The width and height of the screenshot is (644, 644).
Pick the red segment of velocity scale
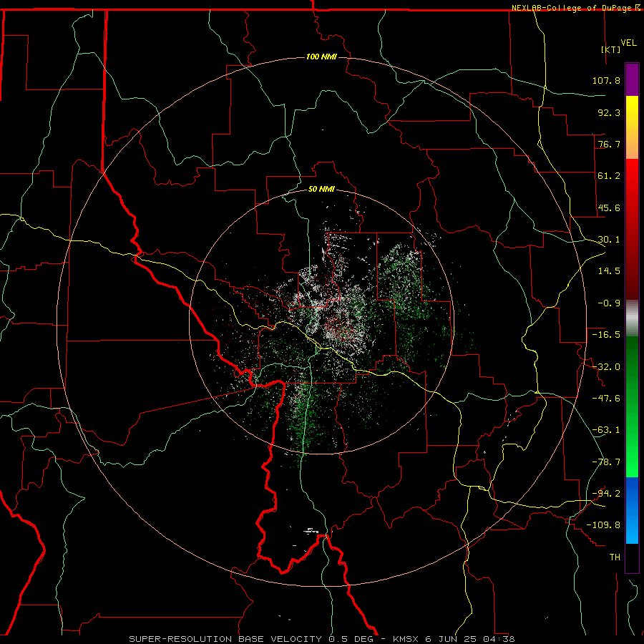(x=632, y=229)
